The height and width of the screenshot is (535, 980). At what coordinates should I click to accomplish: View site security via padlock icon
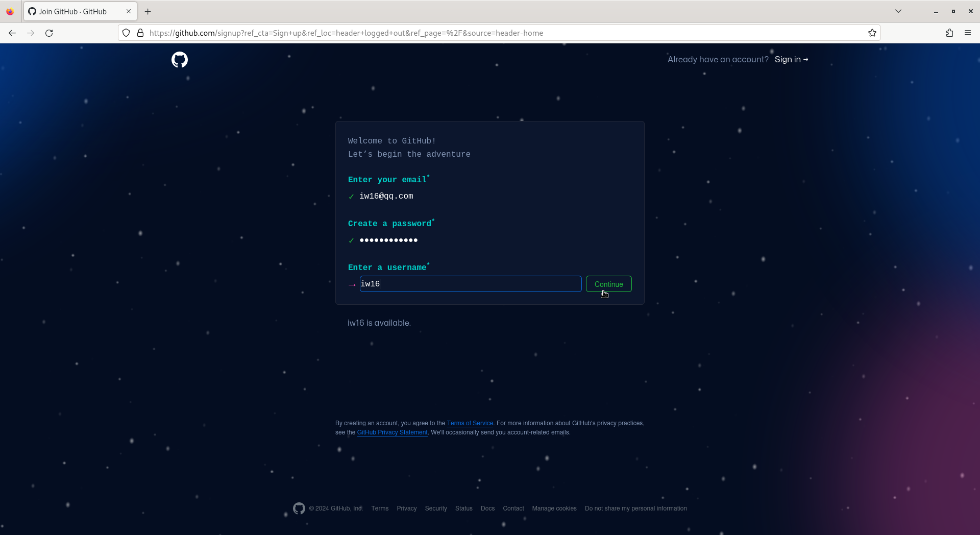coord(140,33)
